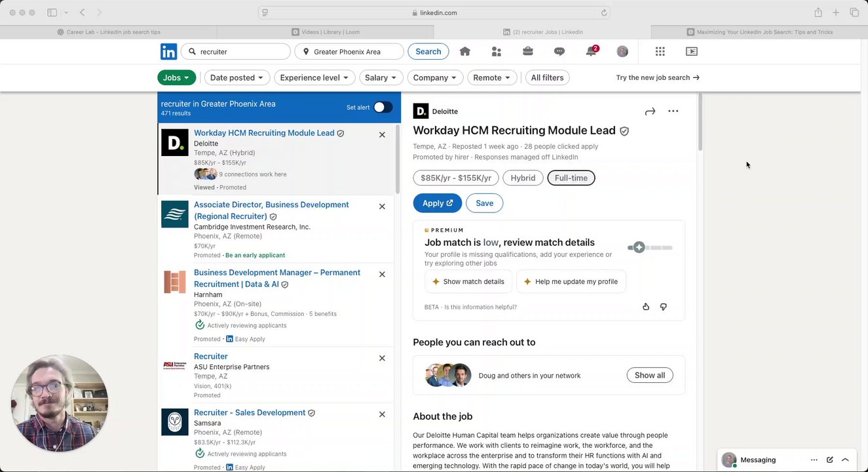Open more options ellipsis for Deloitte job

(673, 111)
